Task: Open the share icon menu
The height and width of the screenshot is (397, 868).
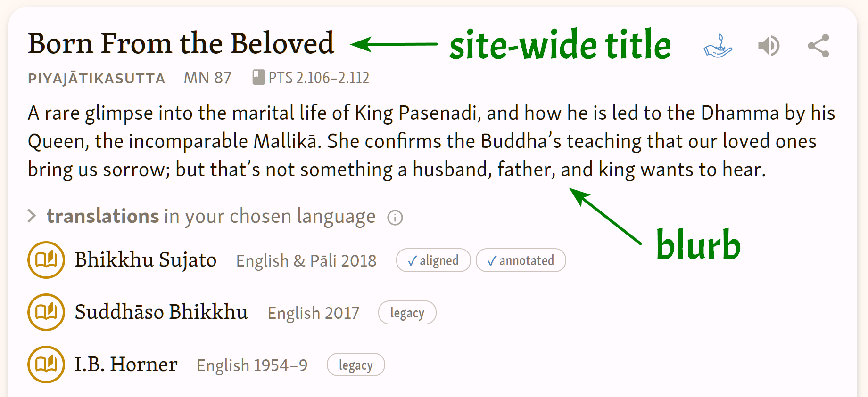Action: 818,46
